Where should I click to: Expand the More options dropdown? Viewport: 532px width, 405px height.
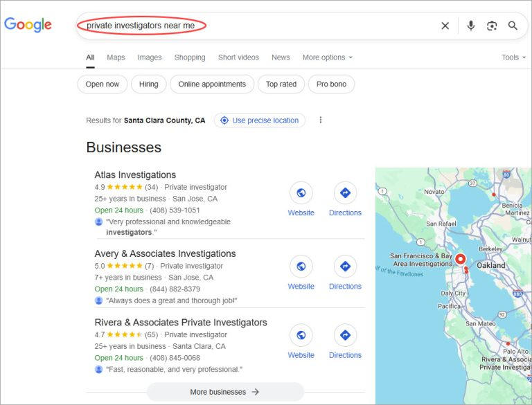click(327, 57)
